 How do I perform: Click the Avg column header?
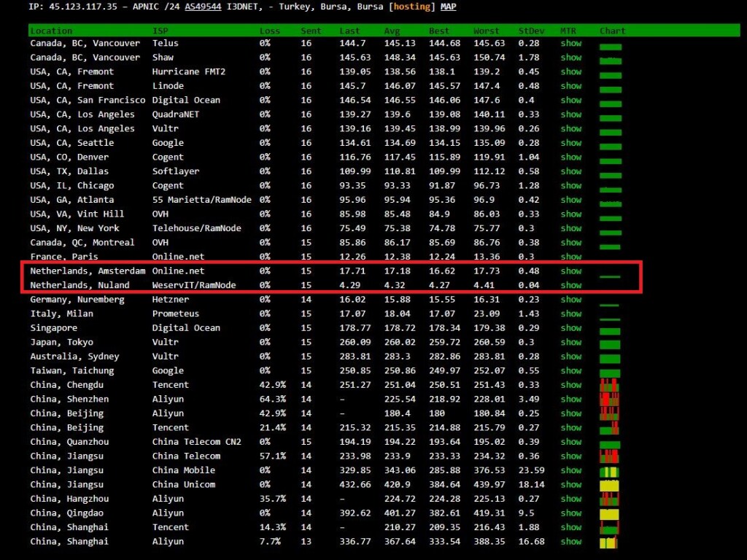392,31
